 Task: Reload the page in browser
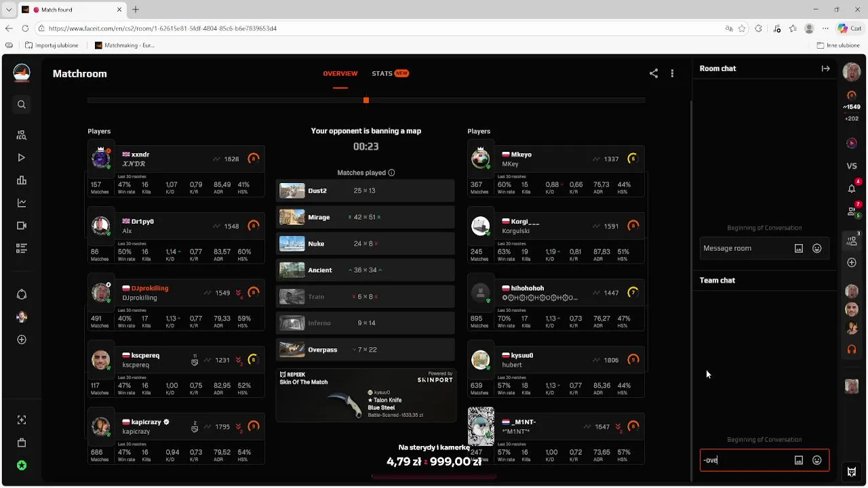pos(25,28)
